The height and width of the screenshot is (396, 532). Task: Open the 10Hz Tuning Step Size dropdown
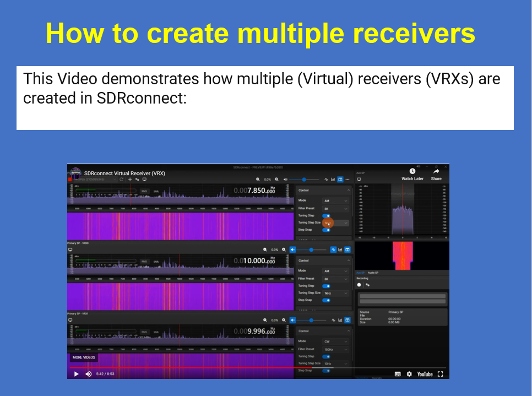pyautogui.click(x=335, y=364)
